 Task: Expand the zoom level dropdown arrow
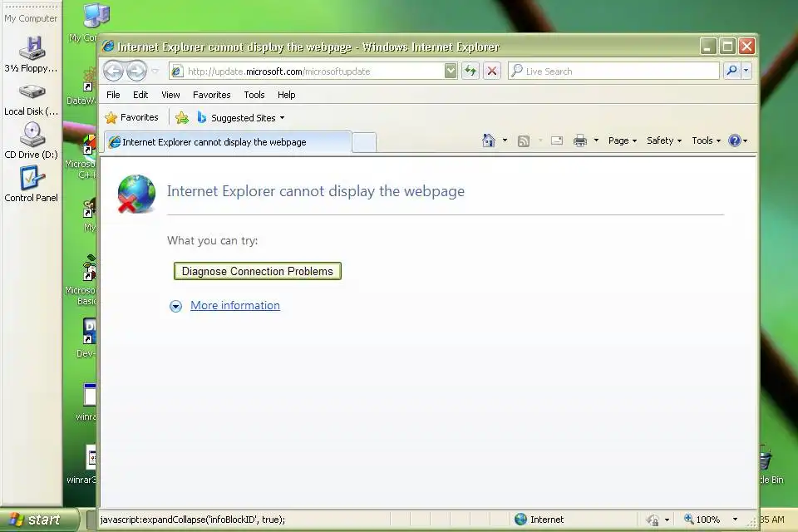[735, 520]
